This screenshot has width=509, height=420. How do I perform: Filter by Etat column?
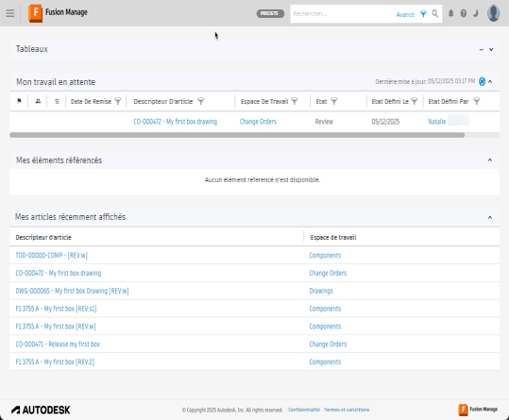pos(334,102)
